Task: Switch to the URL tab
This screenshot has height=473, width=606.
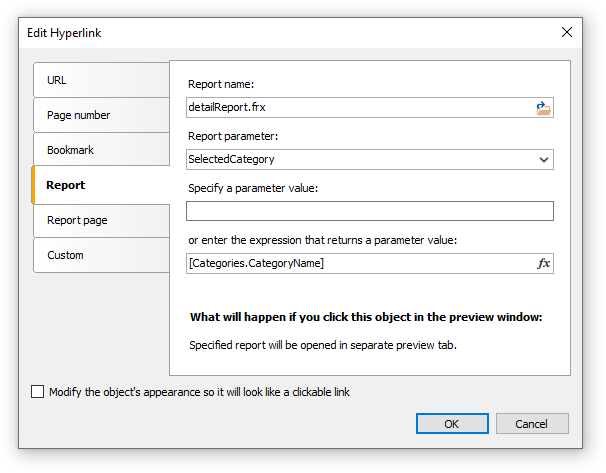Action: 102,80
